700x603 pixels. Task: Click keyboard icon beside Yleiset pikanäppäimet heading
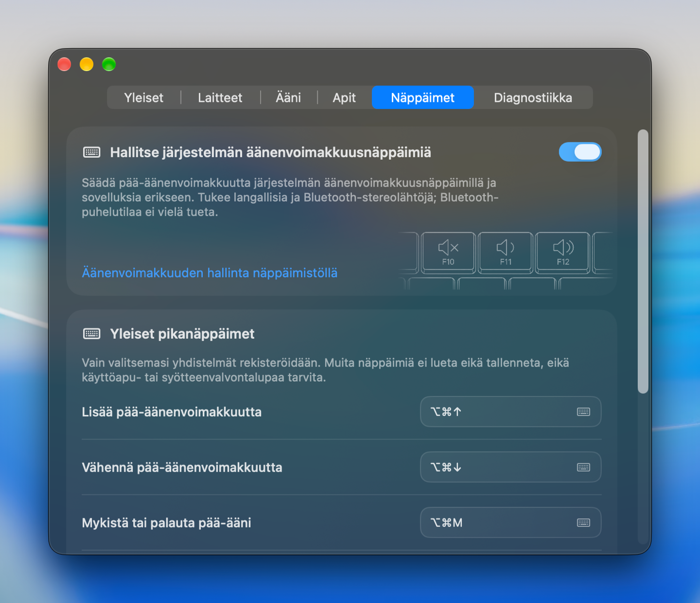point(91,333)
